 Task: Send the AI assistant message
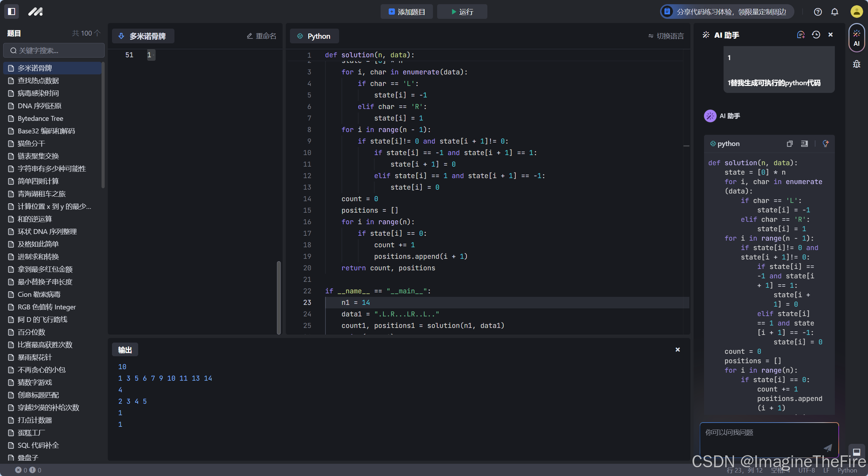click(x=828, y=448)
